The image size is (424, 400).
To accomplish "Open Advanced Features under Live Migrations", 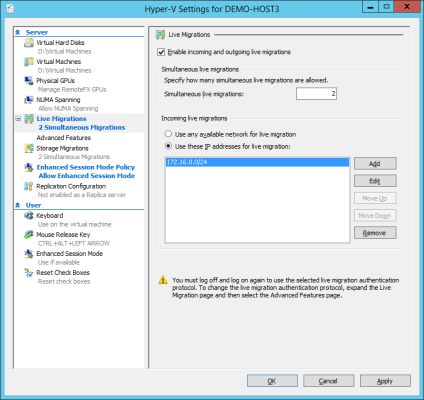I will click(x=64, y=138).
